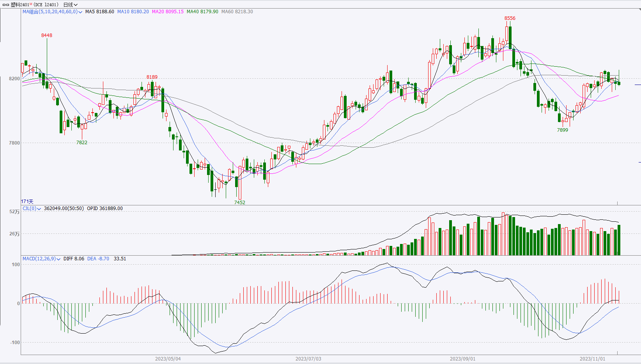Click the 7899 trough price label
641x364 pixels.
click(x=562, y=130)
